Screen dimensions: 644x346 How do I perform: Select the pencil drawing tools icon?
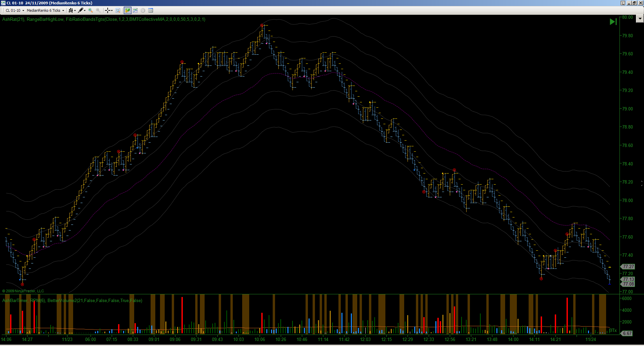tap(81, 10)
